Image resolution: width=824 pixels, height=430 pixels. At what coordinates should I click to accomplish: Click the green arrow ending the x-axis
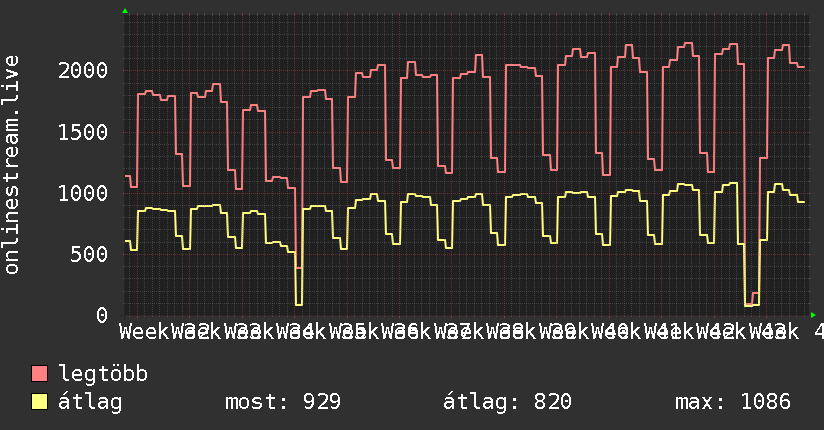coord(813,315)
